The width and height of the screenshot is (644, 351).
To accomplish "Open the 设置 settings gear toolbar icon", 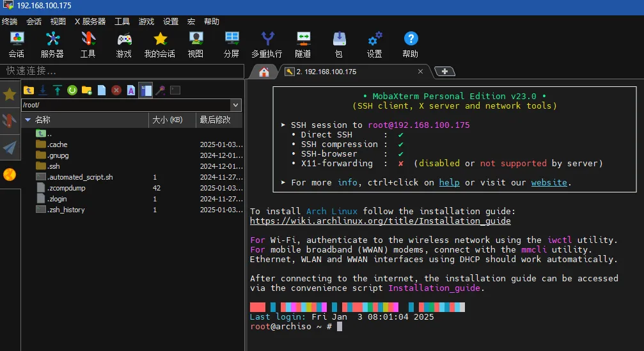I will point(375,44).
